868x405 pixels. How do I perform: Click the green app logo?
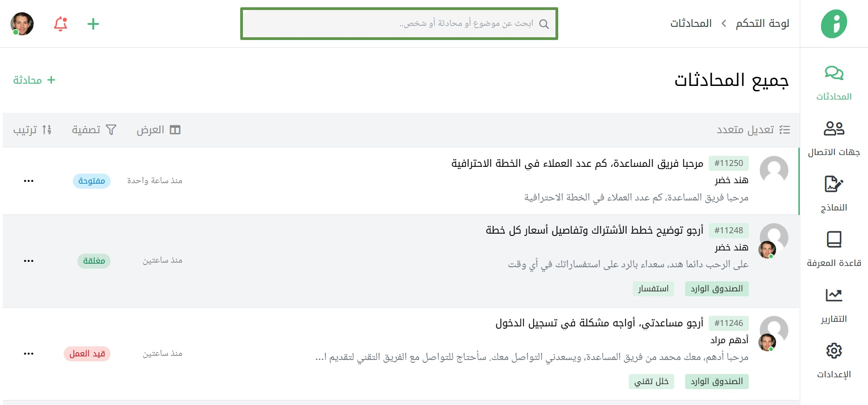click(834, 24)
